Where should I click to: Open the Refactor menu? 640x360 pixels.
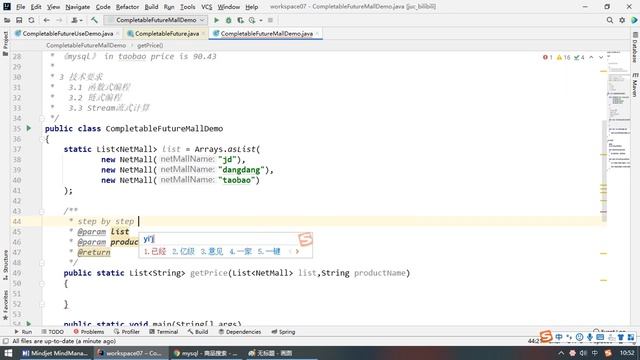127,7
